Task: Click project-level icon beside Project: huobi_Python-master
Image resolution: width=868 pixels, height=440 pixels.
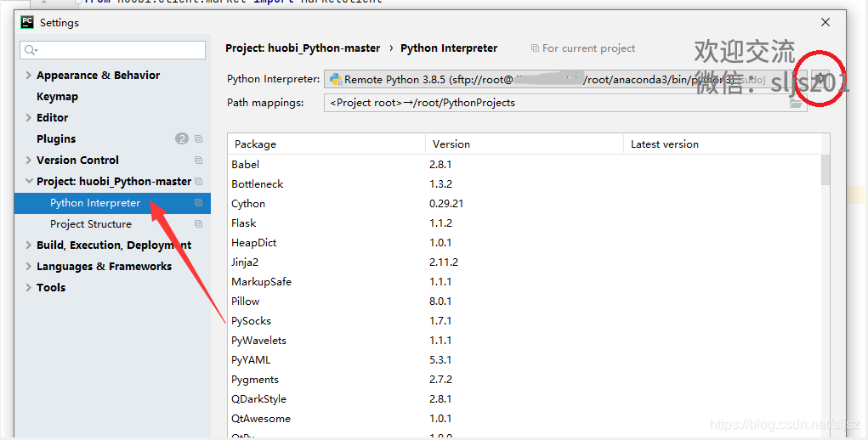Action: [x=198, y=181]
